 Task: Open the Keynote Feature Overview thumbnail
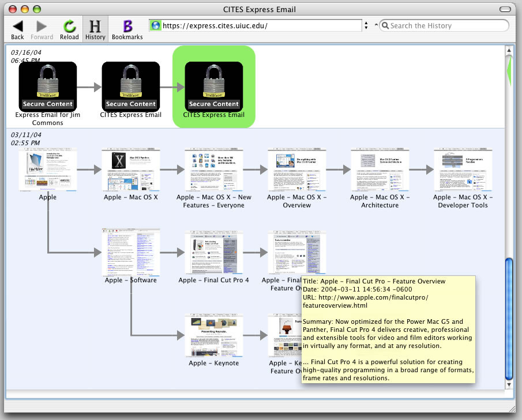click(x=284, y=335)
